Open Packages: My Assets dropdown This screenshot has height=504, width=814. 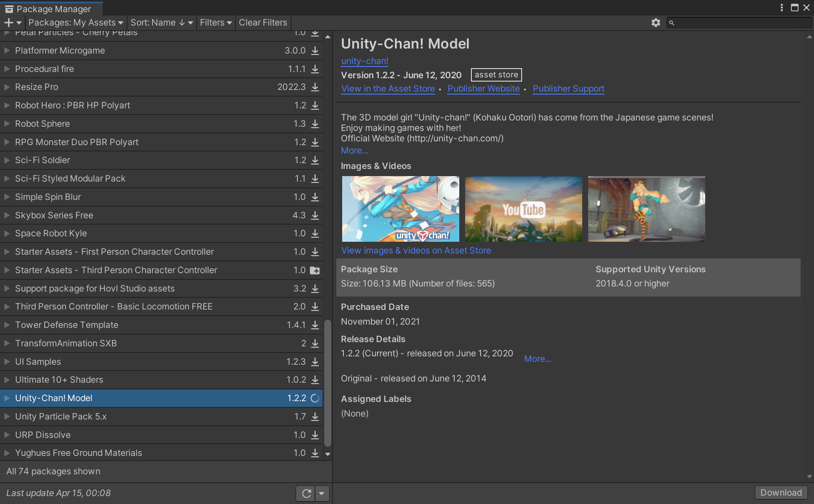(76, 23)
